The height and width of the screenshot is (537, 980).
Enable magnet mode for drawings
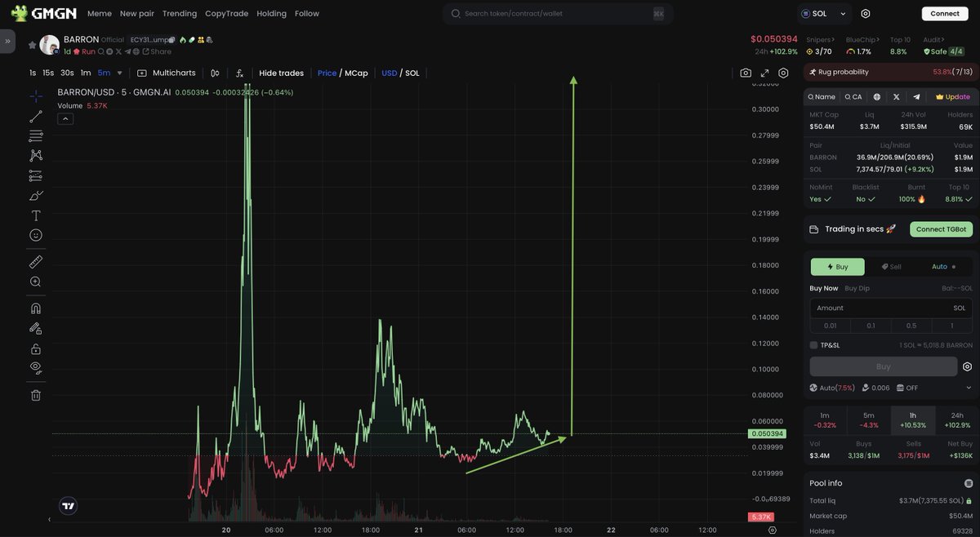pyautogui.click(x=36, y=308)
